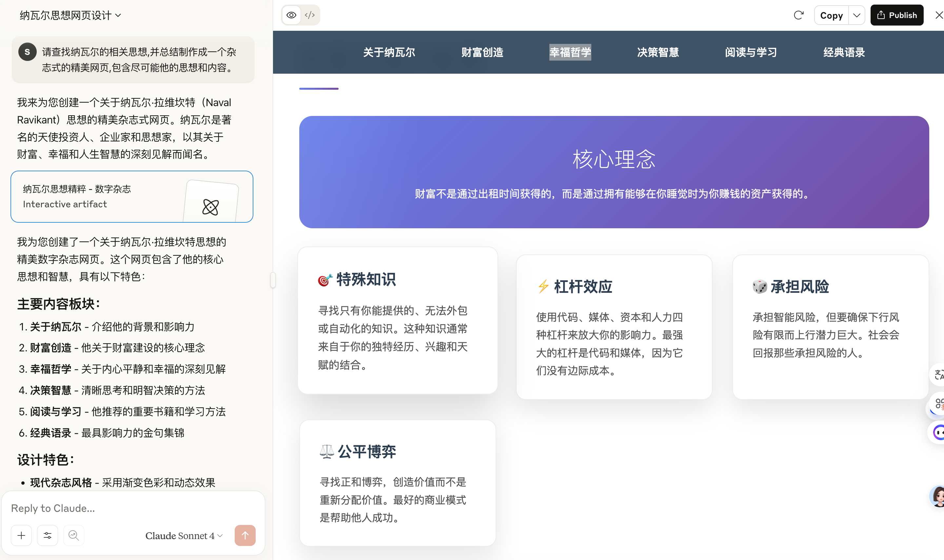The height and width of the screenshot is (560, 944).
Task: Open Claude Sonnet 4 model selector
Action: click(x=184, y=535)
